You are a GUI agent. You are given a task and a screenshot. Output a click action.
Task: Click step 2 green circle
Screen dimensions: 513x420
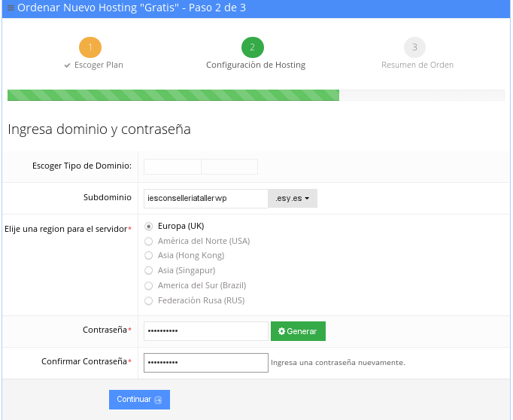[253, 47]
